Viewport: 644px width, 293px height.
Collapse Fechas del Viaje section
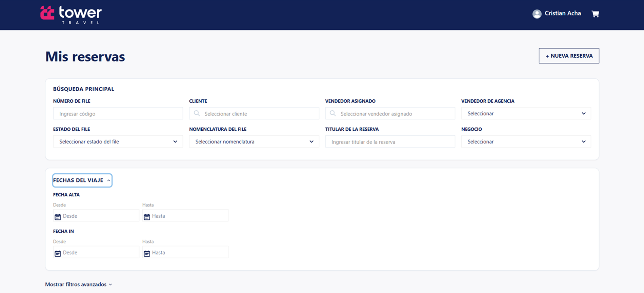(x=82, y=180)
